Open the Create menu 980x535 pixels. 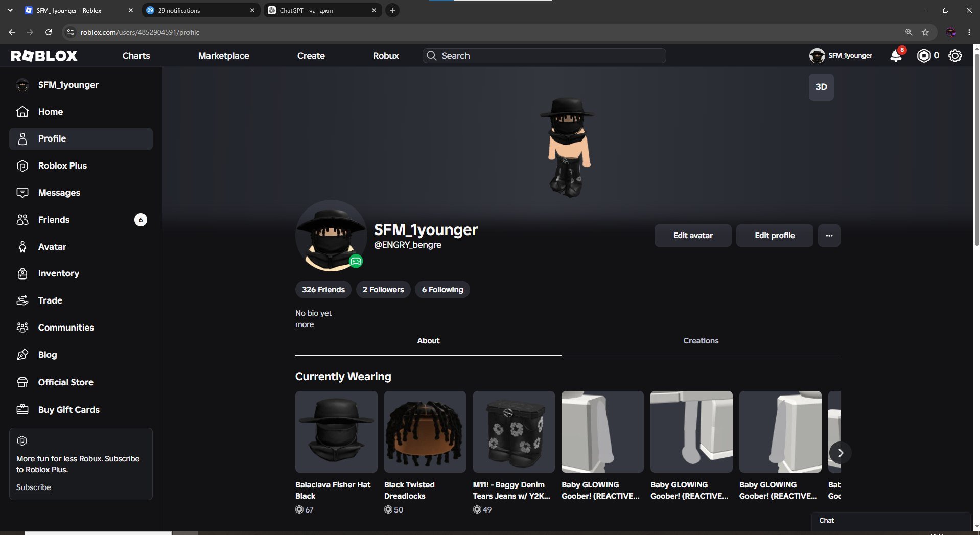tap(311, 56)
